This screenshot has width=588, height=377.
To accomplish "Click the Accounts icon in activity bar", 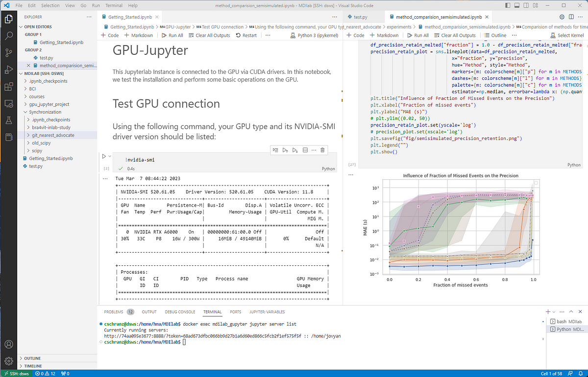I will 8,344.
